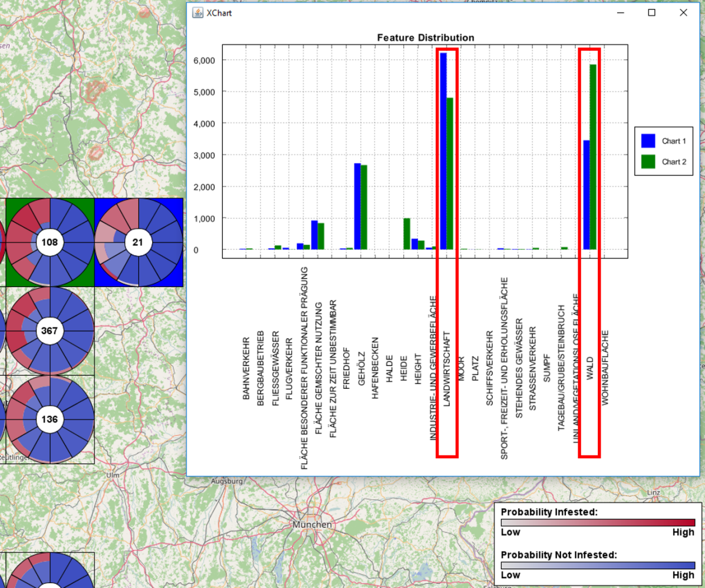Viewport: 705px width, 588px height.
Task: Click the Probability Not Infested blue gradient bar
Action: 598,565
